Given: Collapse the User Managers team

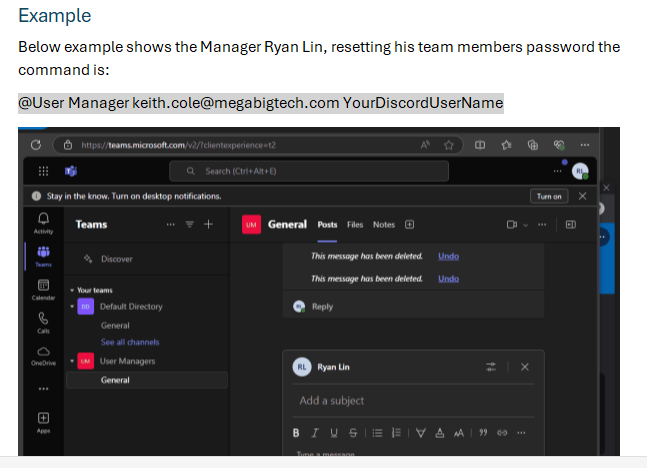Looking at the screenshot, I should [x=72, y=360].
